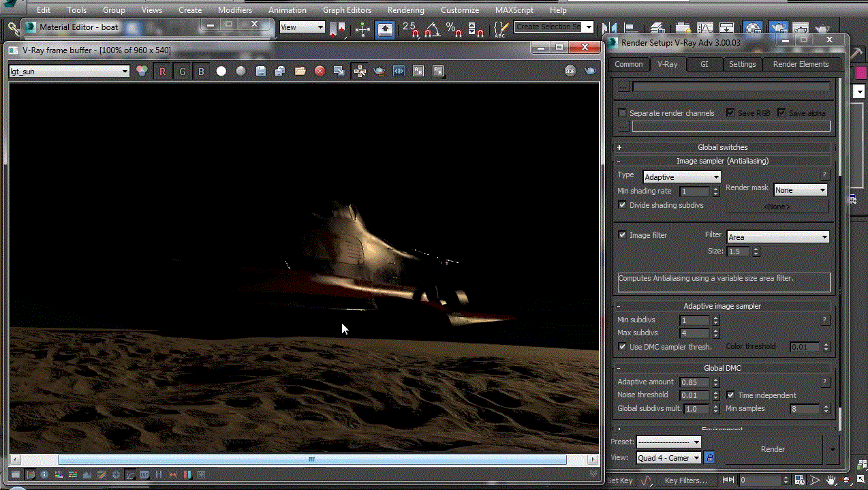Click the Set Key button
Screen dimensions: 868x490
point(619,480)
